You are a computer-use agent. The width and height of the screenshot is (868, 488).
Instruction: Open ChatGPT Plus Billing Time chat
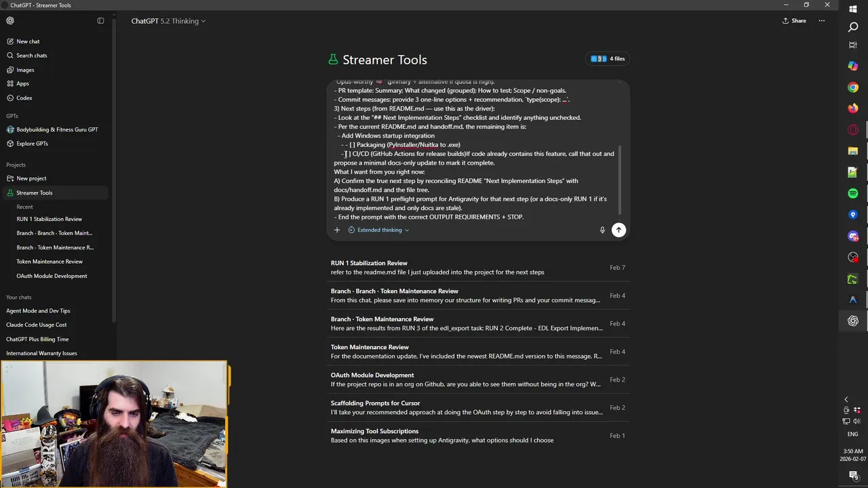[37, 339]
